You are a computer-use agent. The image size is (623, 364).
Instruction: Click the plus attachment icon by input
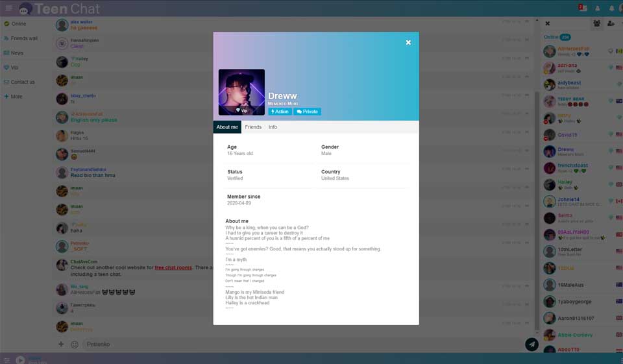(x=61, y=345)
